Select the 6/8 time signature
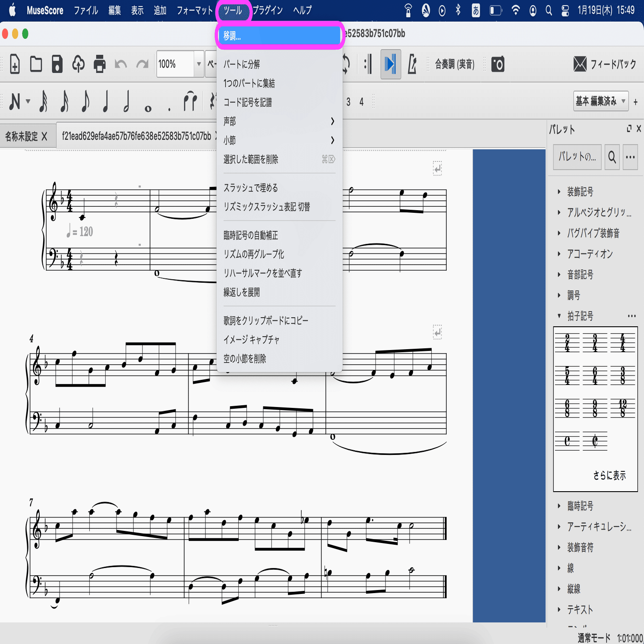The width and height of the screenshot is (644, 644). (x=567, y=408)
